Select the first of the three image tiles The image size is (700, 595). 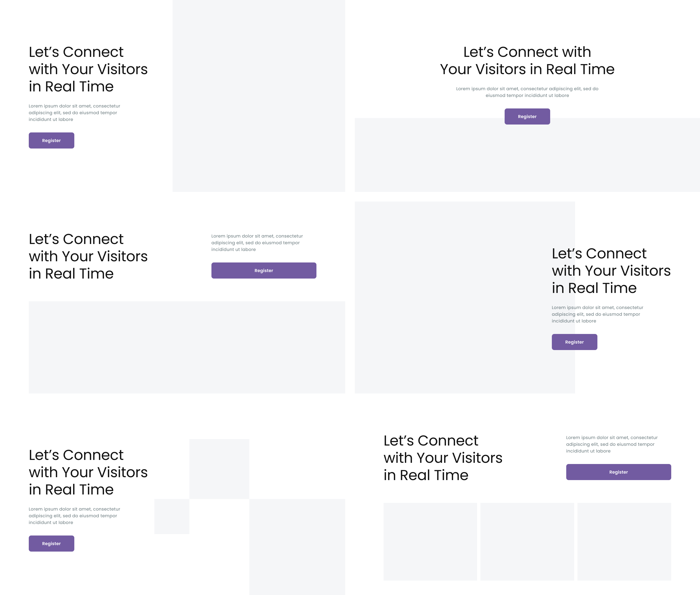[x=430, y=542]
